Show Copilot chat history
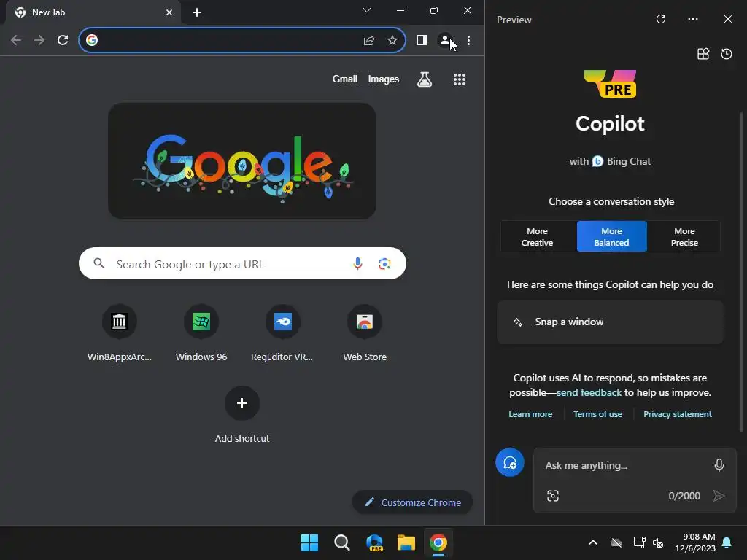The image size is (747, 560). point(726,54)
